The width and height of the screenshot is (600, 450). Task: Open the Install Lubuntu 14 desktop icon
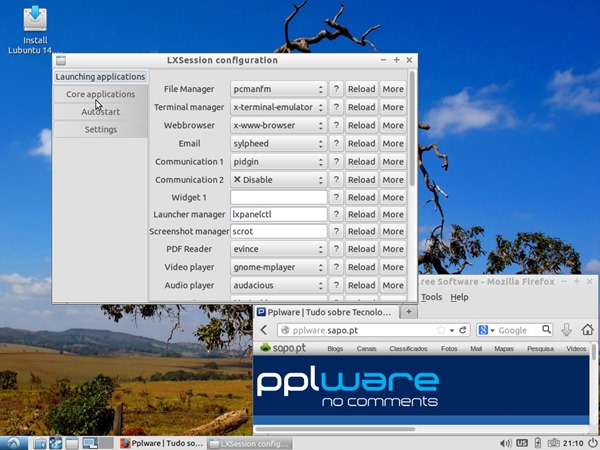point(35,29)
